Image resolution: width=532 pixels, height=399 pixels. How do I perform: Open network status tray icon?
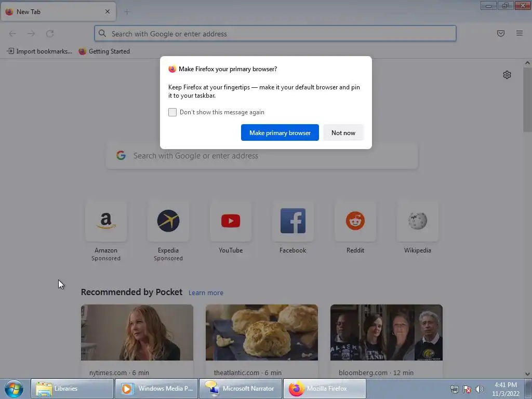(454, 389)
